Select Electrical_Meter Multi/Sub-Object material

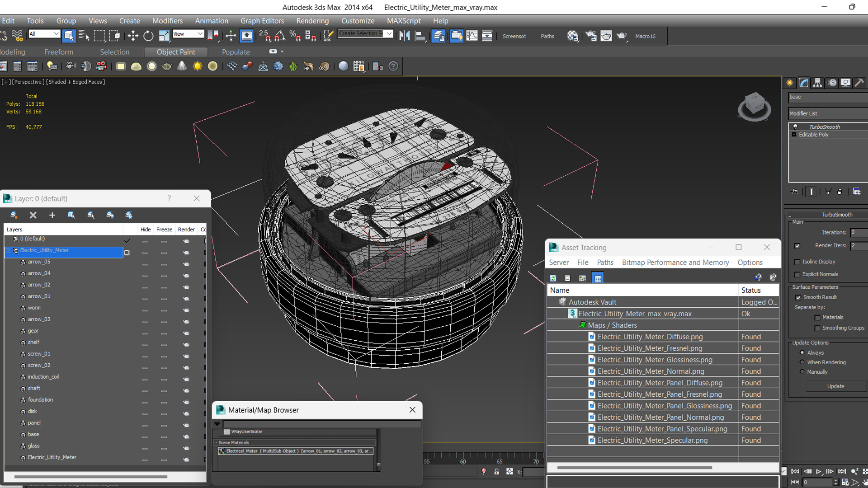(x=296, y=451)
